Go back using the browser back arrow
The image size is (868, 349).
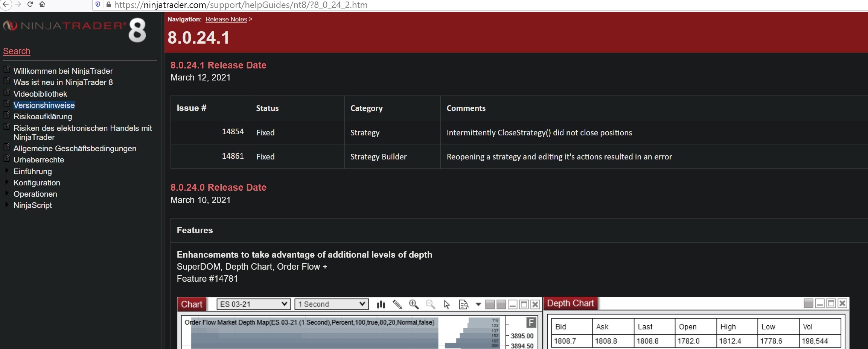click(x=6, y=5)
